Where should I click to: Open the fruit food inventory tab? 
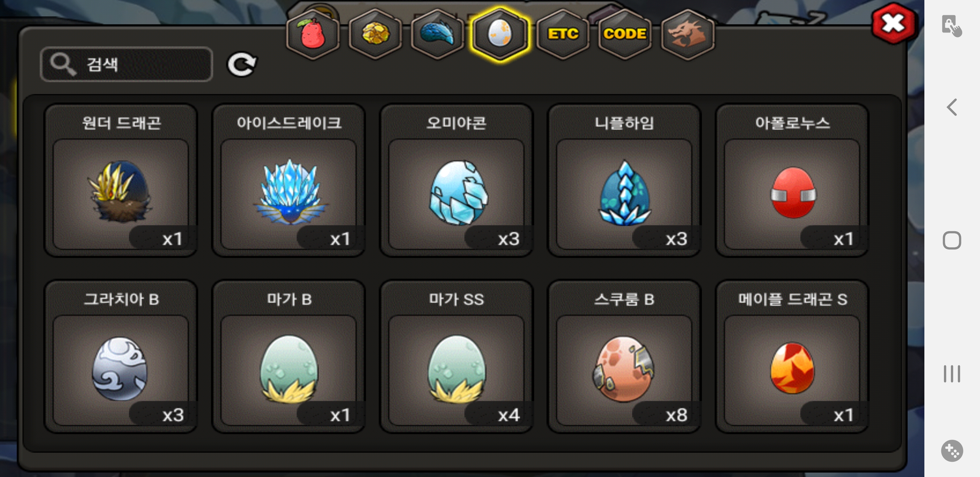[313, 34]
